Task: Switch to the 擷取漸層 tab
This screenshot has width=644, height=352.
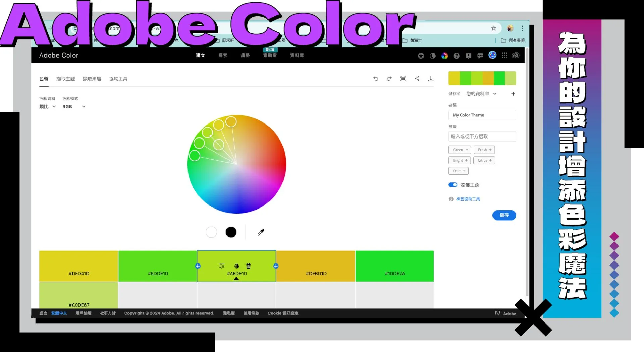Action: pos(92,79)
